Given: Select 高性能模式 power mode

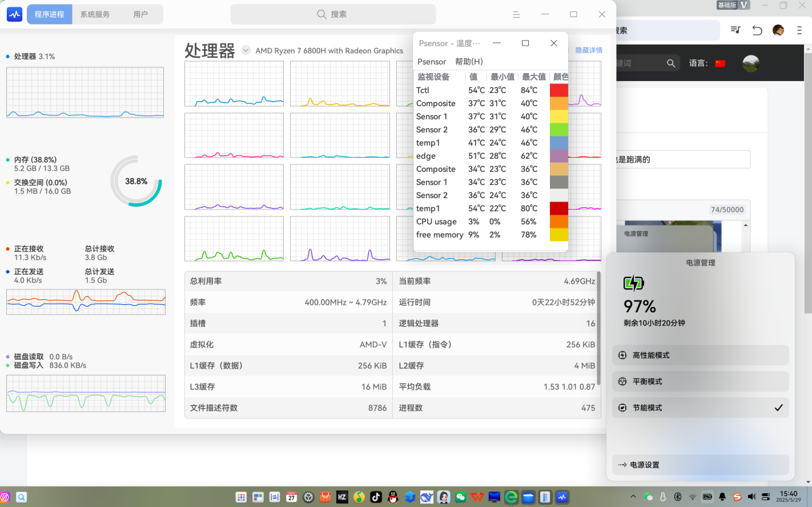Looking at the screenshot, I should tap(700, 355).
